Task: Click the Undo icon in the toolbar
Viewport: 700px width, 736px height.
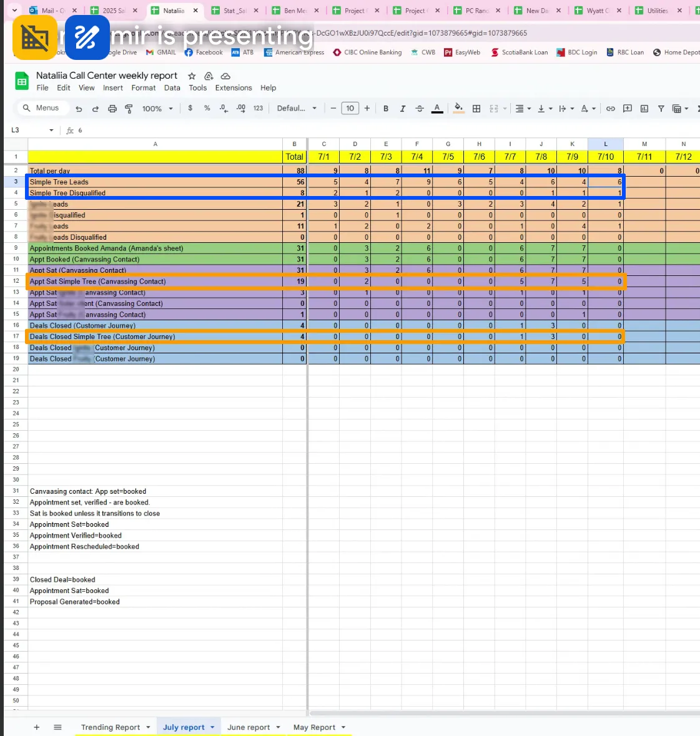Action: [x=79, y=109]
